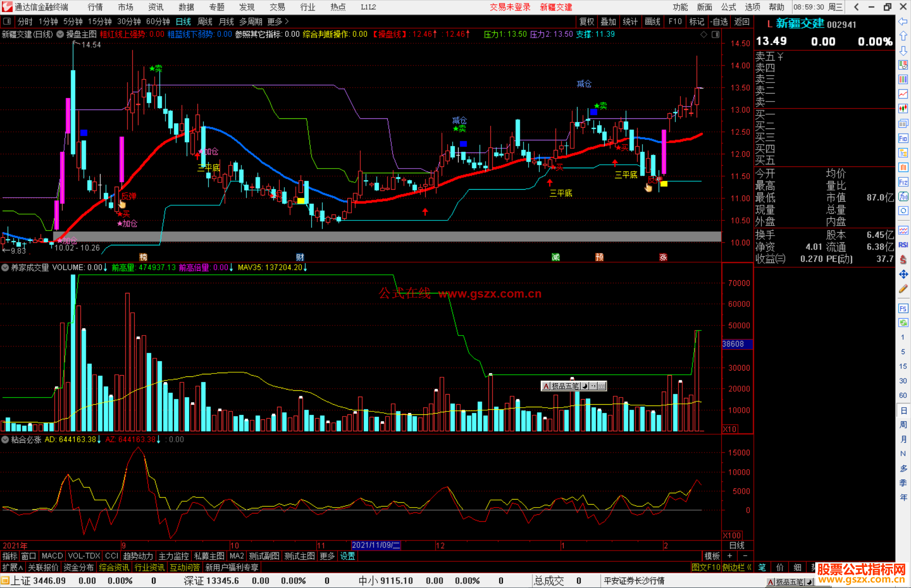
Task: Open the news pages sidebar icon
Action: [x=903, y=124]
